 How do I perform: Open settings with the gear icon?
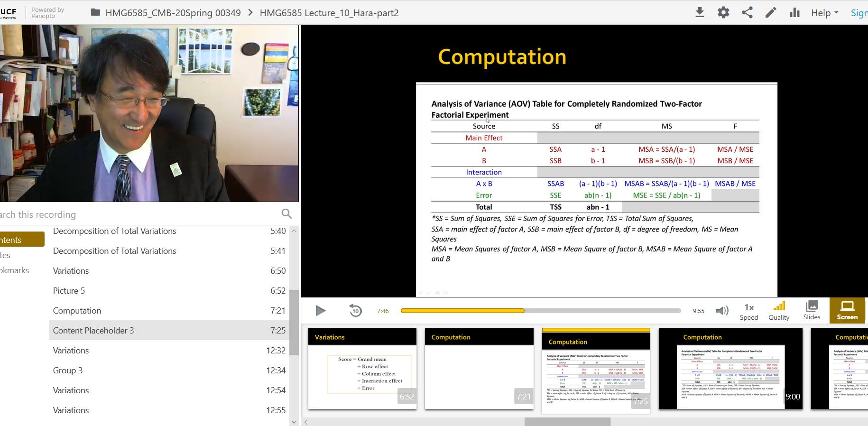(x=723, y=13)
